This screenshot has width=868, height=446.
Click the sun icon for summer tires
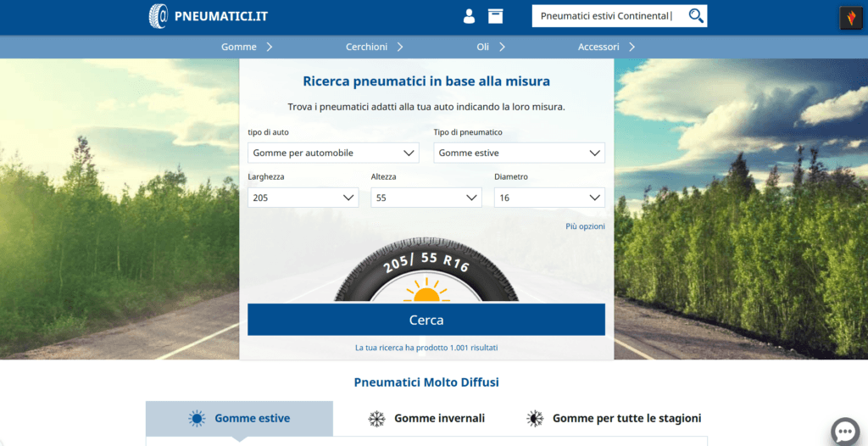[197, 418]
